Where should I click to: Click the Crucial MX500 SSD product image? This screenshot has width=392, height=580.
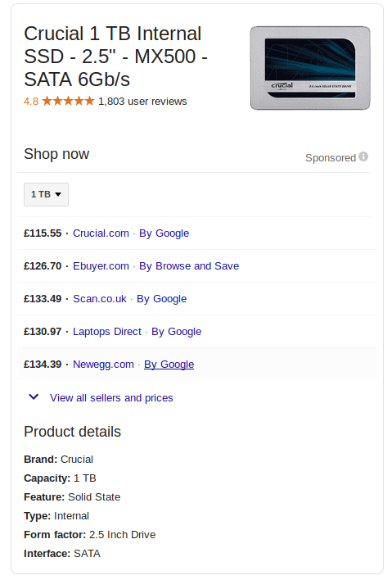point(310,68)
